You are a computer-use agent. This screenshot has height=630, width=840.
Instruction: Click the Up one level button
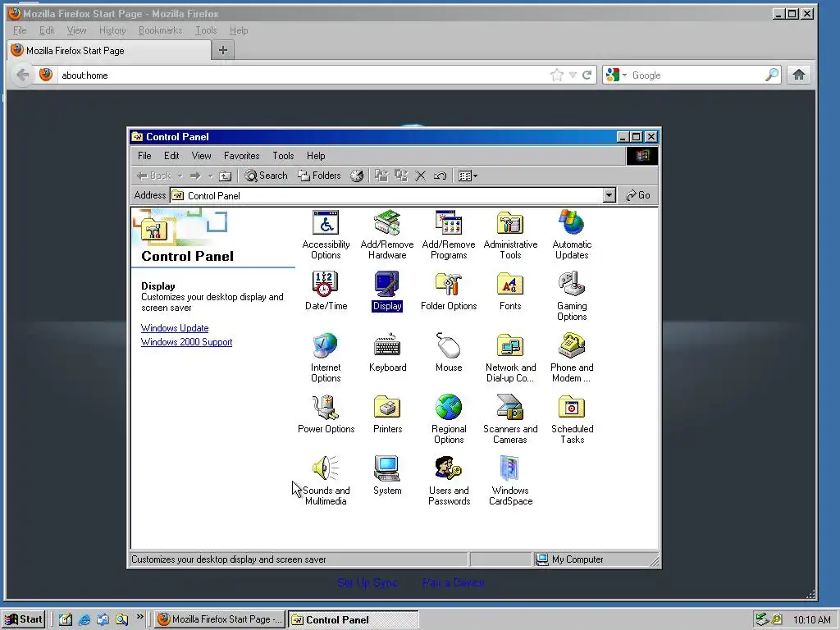click(x=226, y=176)
